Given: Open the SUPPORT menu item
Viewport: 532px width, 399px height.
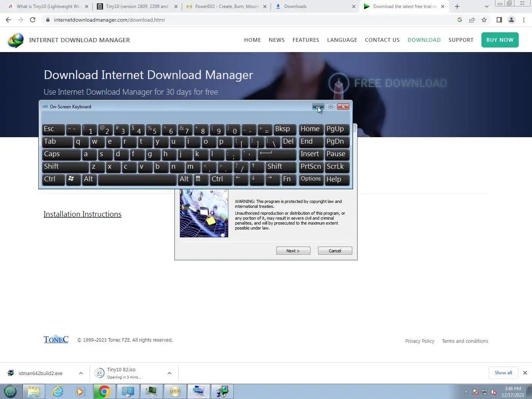Looking at the screenshot, I should pos(461,40).
